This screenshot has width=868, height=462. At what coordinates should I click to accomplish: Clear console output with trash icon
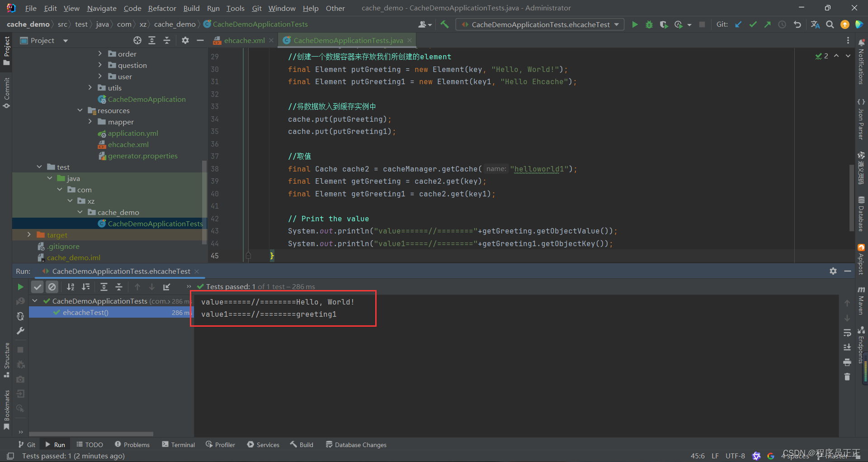[847, 376]
